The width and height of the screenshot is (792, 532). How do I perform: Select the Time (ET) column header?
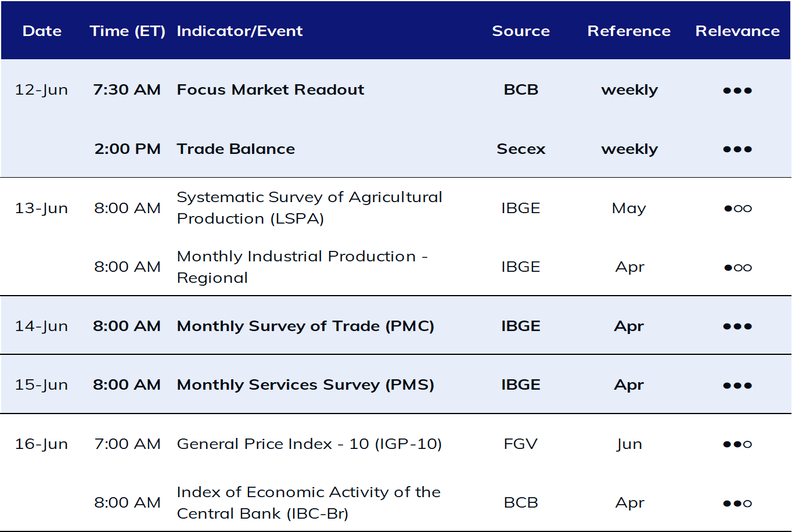[x=128, y=31]
